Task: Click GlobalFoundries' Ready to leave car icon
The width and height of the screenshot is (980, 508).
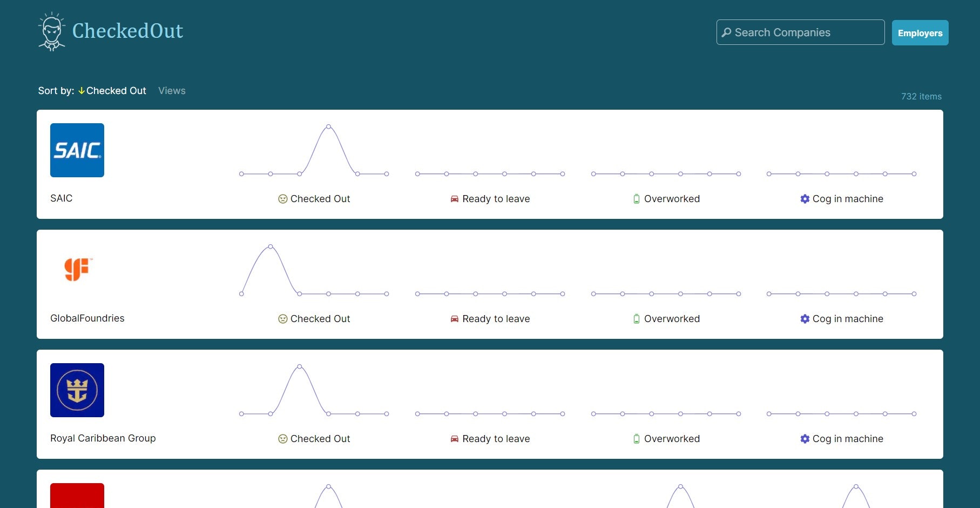Action: click(455, 319)
